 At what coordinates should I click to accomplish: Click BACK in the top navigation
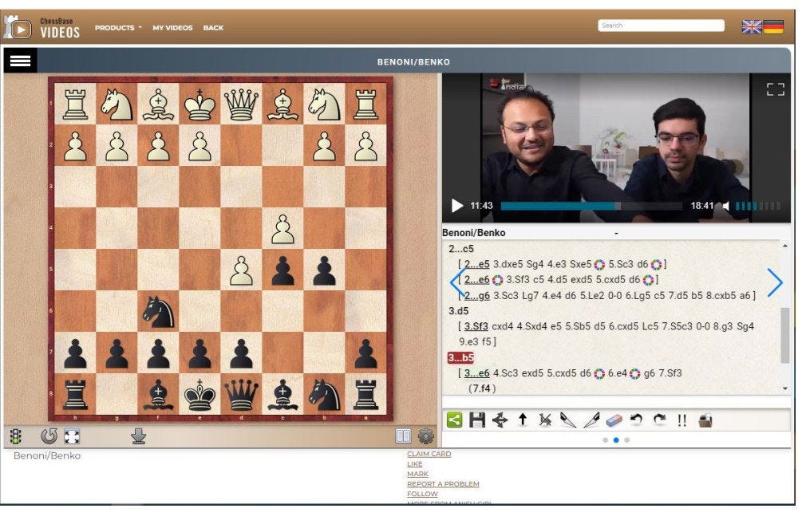(213, 28)
